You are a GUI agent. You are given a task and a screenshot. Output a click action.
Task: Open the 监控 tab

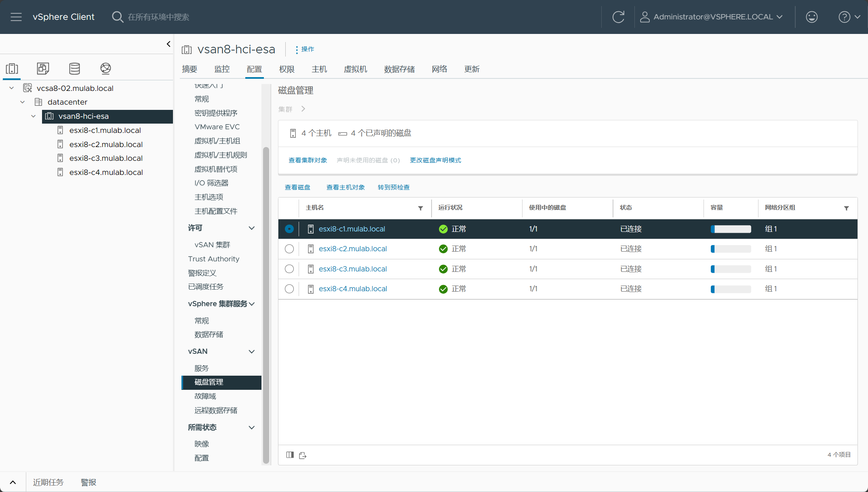(222, 69)
